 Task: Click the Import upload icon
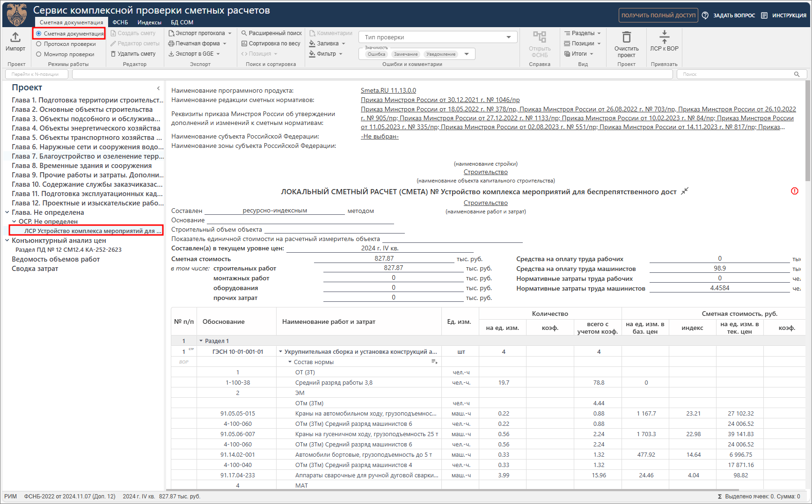tap(15, 37)
